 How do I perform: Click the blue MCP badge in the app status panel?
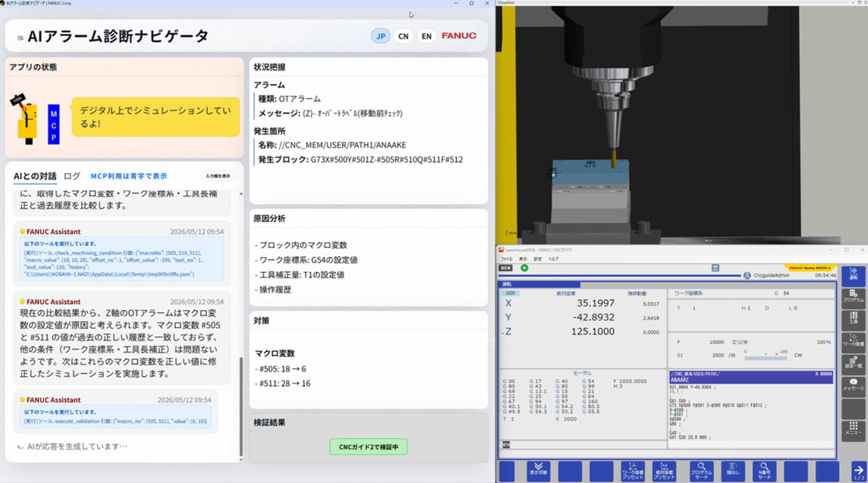click(54, 124)
